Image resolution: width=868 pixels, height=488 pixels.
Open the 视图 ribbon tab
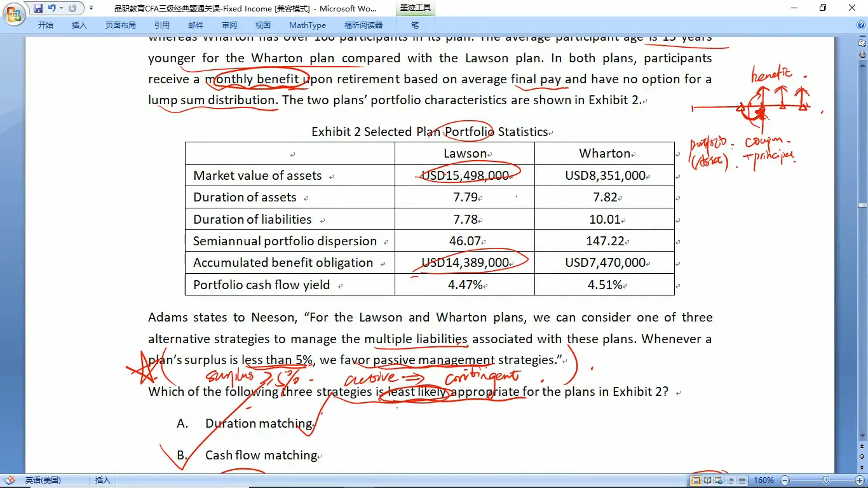263,25
